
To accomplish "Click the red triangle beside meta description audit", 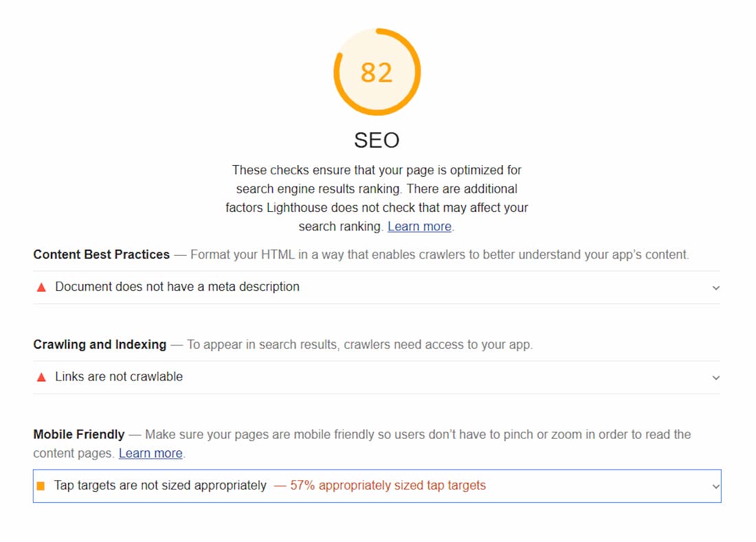I will click(x=41, y=288).
